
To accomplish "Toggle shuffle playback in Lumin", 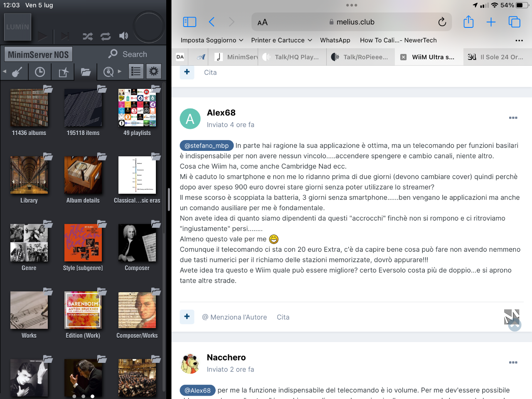I will [x=88, y=36].
